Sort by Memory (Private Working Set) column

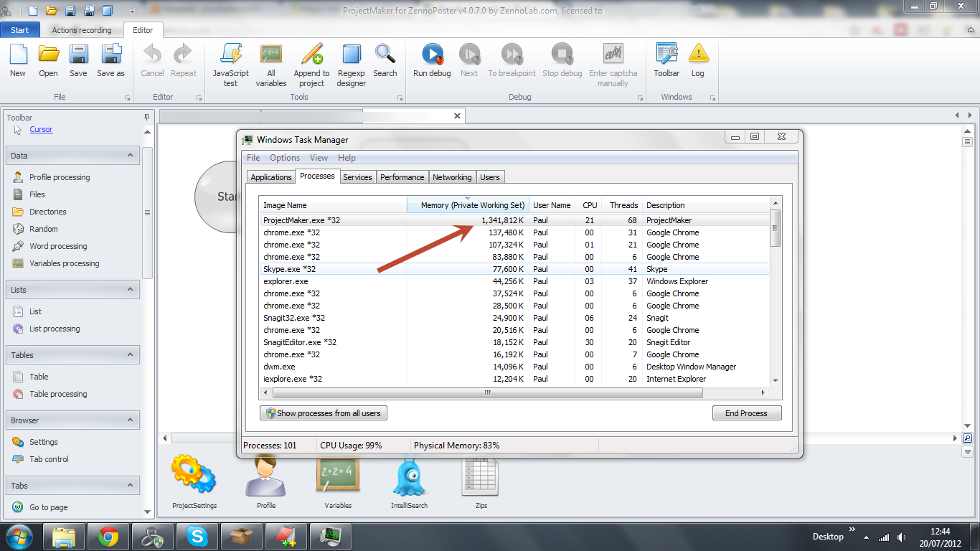click(x=468, y=205)
